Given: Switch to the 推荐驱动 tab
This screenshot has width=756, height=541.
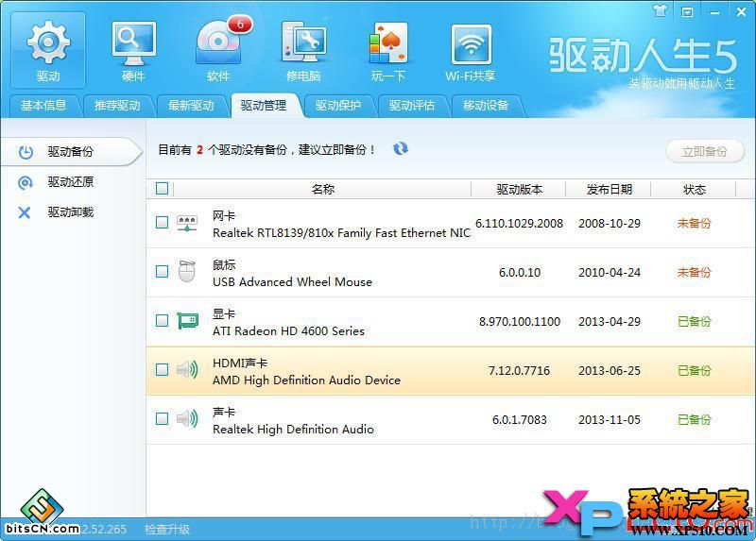Looking at the screenshot, I should (117, 105).
